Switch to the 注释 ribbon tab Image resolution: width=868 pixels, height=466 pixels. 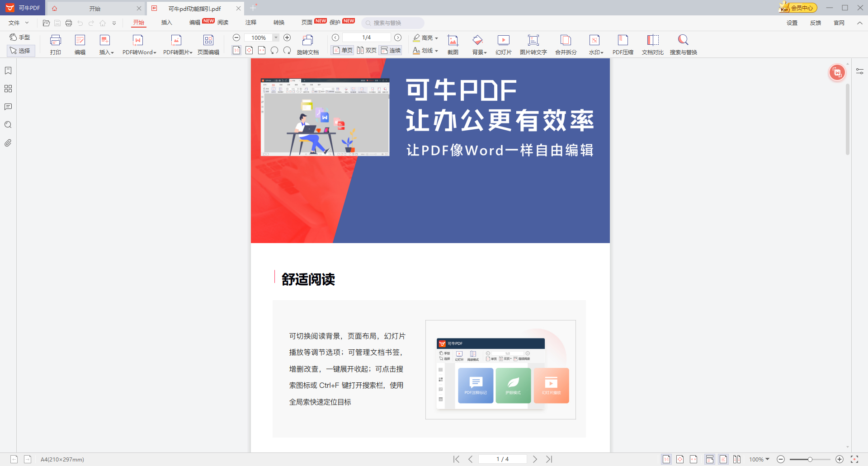(250, 22)
